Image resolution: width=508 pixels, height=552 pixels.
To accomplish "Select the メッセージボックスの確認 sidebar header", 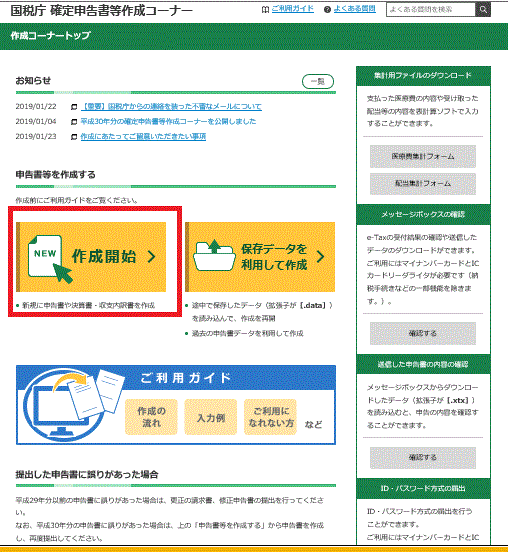I will tap(423, 214).
